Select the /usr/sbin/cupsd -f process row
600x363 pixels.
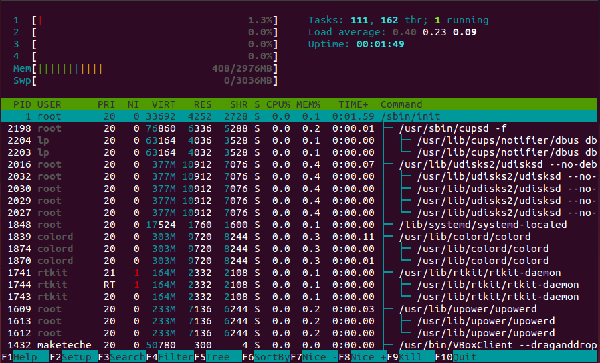click(299, 129)
